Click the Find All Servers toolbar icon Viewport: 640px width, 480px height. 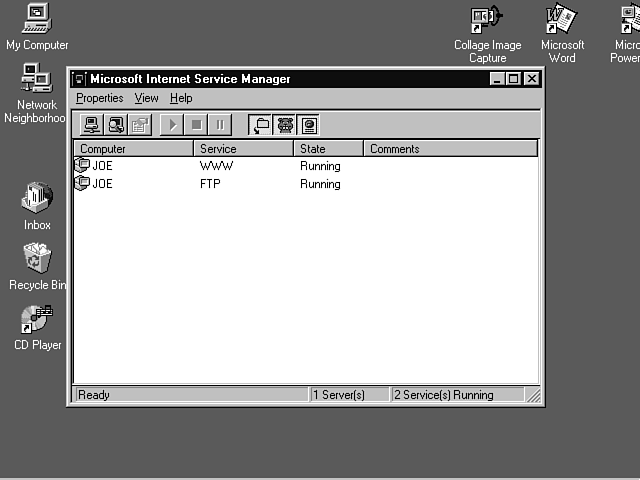[116, 125]
